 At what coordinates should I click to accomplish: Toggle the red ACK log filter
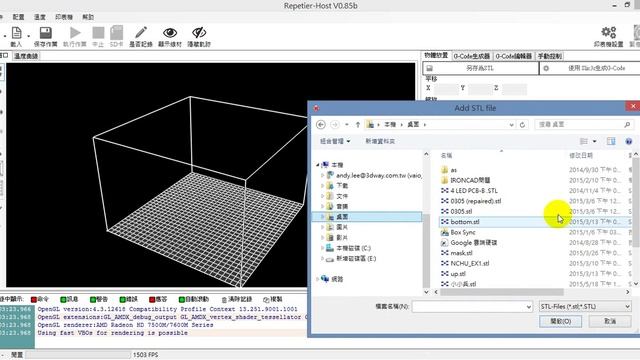point(152,300)
